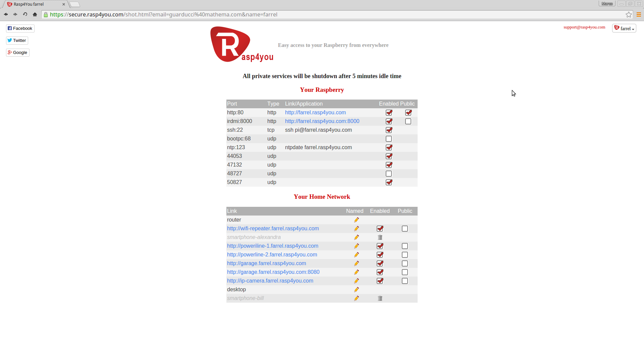
Task: Disable Public access for http:80
Action: click(408, 113)
